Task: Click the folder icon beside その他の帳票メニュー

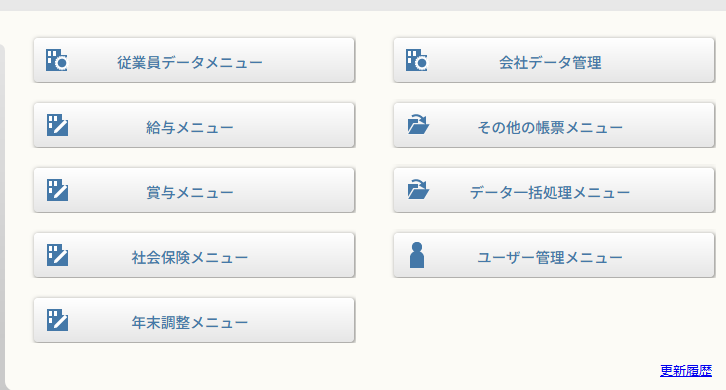Action: [418, 125]
